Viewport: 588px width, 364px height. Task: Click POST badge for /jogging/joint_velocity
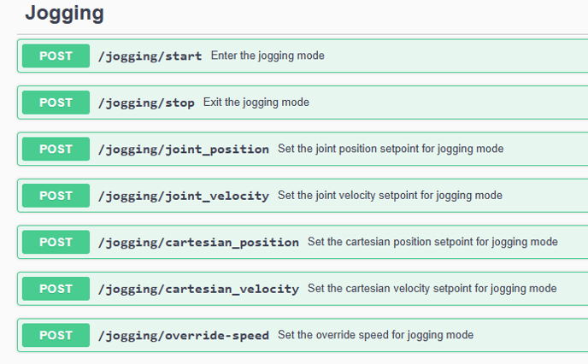point(56,196)
